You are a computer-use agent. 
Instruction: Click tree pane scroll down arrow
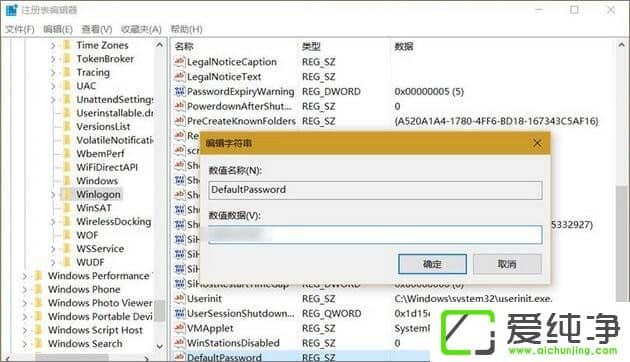[160, 346]
